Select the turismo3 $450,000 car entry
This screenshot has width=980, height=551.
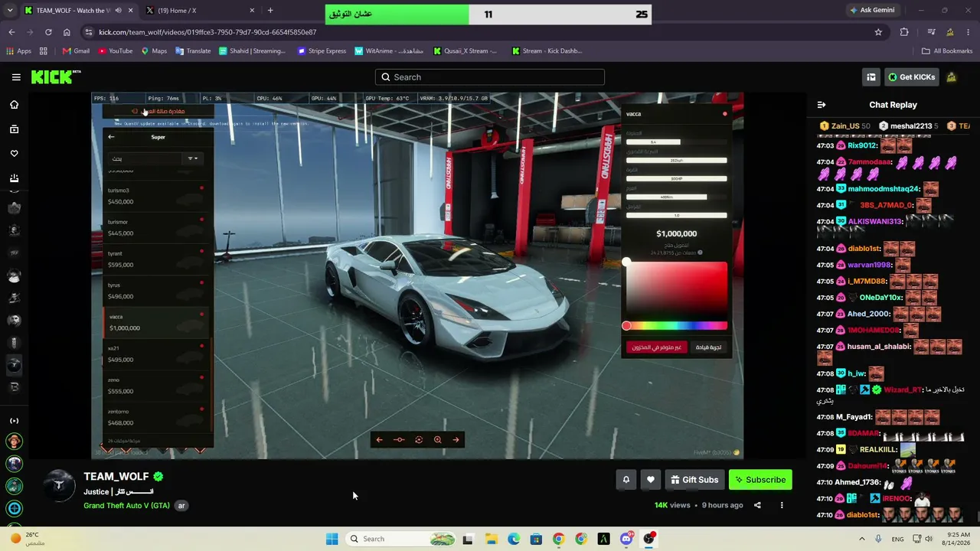pos(156,196)
